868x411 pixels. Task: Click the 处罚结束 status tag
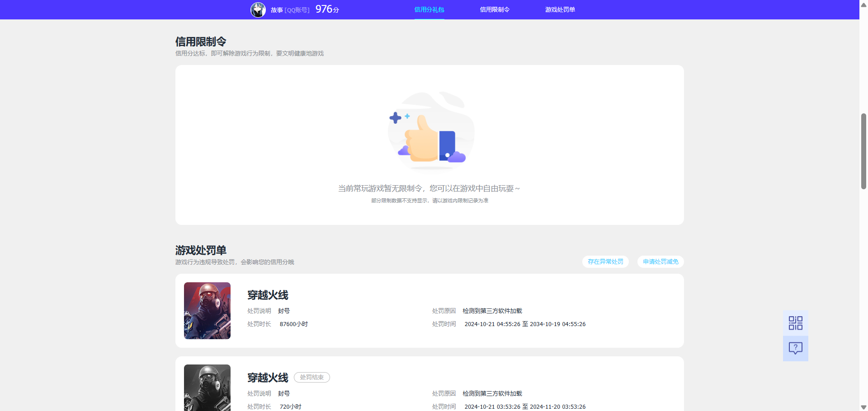pos(311,377)
